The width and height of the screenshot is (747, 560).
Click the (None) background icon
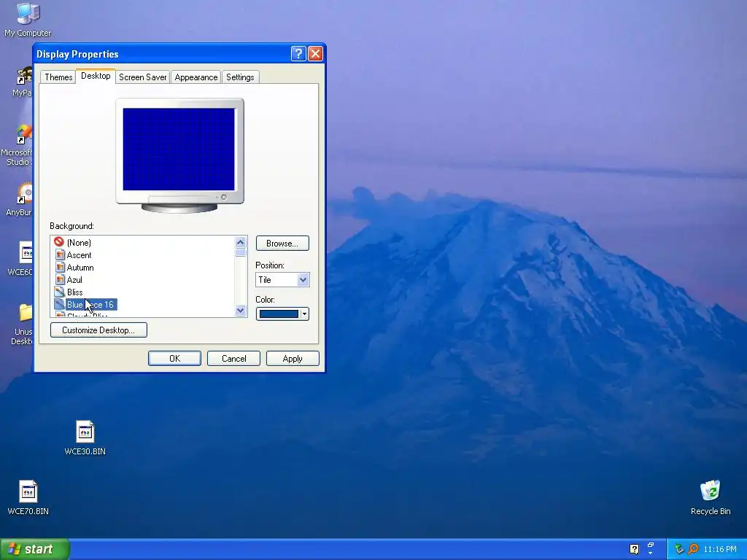pyautogui.click(x=59, y=242)
